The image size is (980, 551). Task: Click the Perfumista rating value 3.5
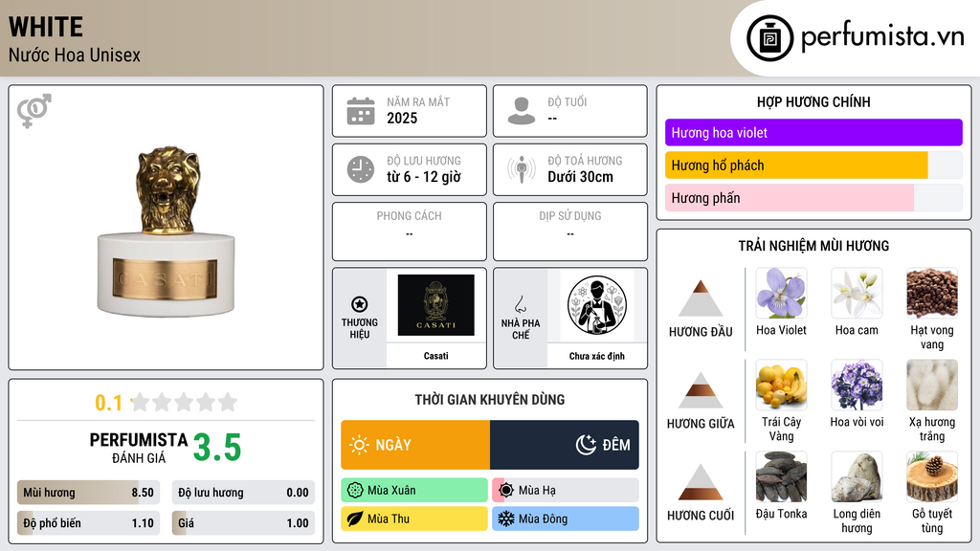(x=217, y=448)
